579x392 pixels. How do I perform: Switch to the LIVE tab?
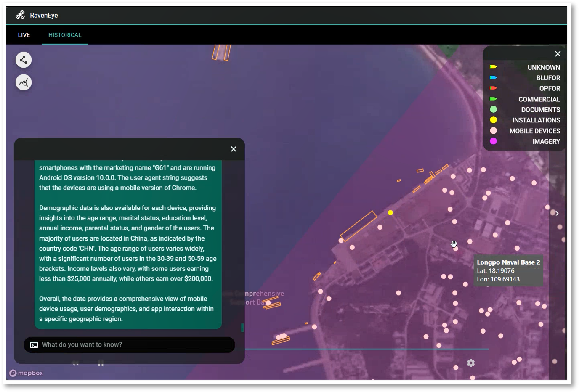point(24,35)
